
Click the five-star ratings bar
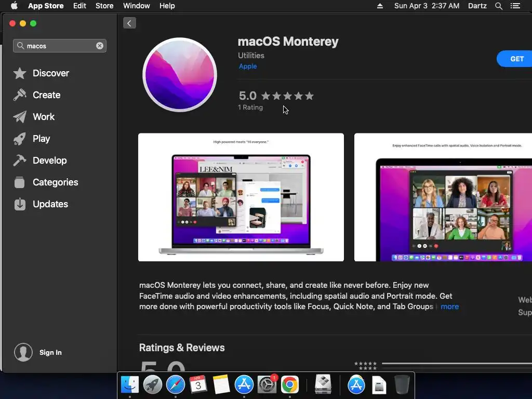coord(457,363)
